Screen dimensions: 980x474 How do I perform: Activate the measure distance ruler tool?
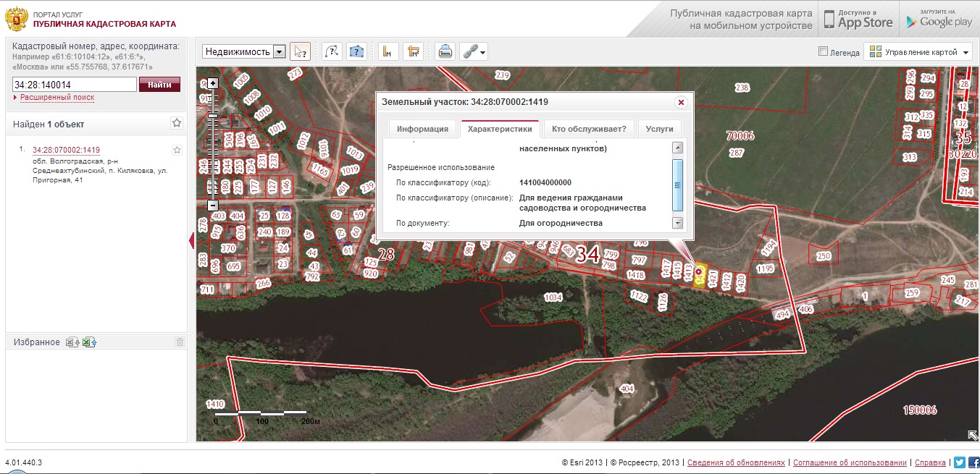coord(388,51)
